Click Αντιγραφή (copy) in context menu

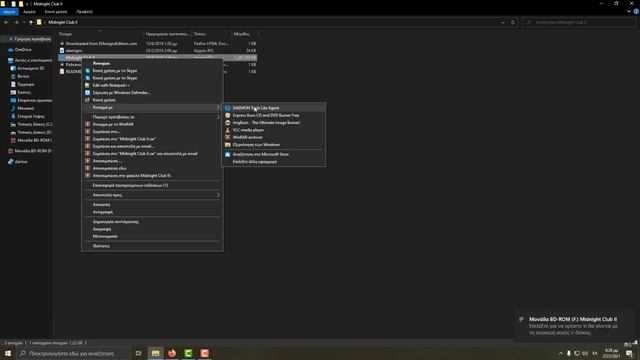coord(152,212)
